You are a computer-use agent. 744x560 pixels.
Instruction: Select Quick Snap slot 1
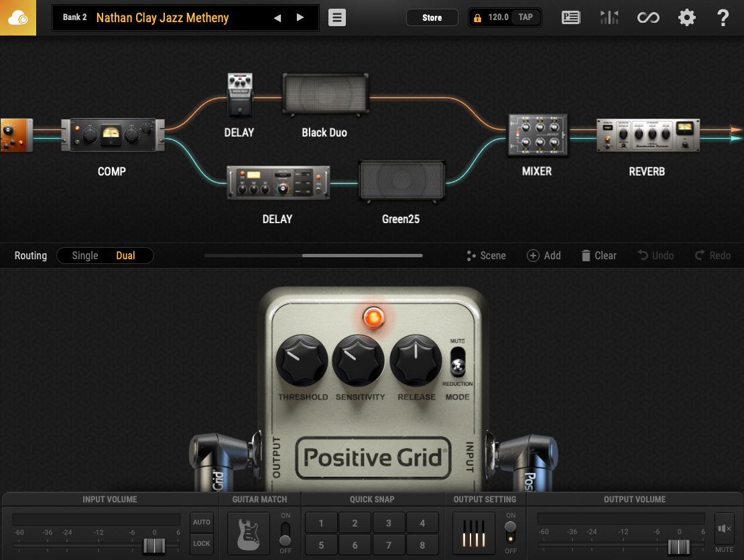pos(321,523)
